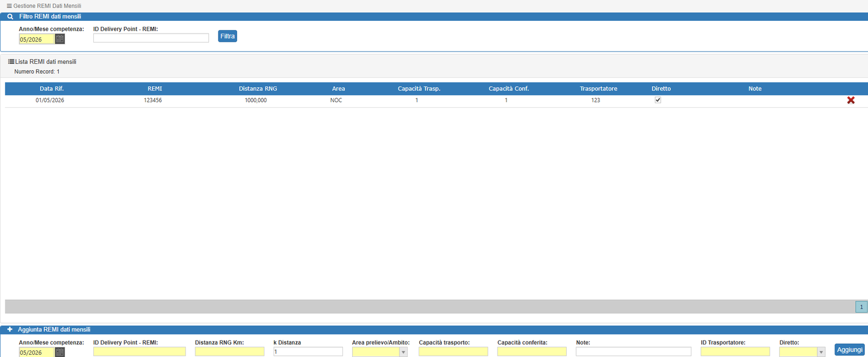This screenshot has height=357, width=868.
Task: Sort by the Distanza RNG column header
Action: pyautogui.click(x=258, y=88)
